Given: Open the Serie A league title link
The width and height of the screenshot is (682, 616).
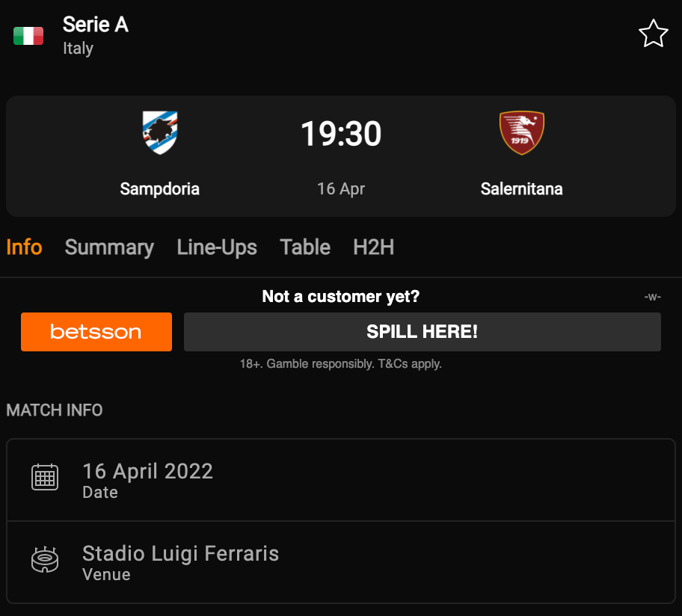Looking at the screenshot, I should [95, 25].
